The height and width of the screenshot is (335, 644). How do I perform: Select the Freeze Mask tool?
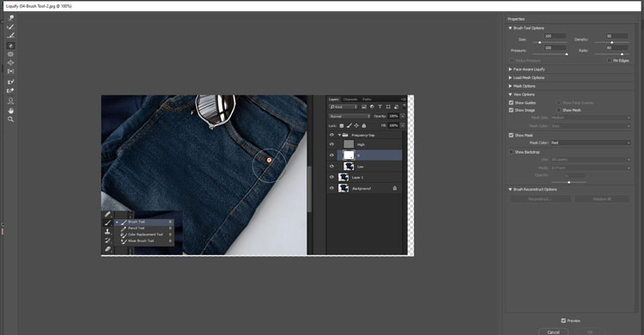[10, 82]
